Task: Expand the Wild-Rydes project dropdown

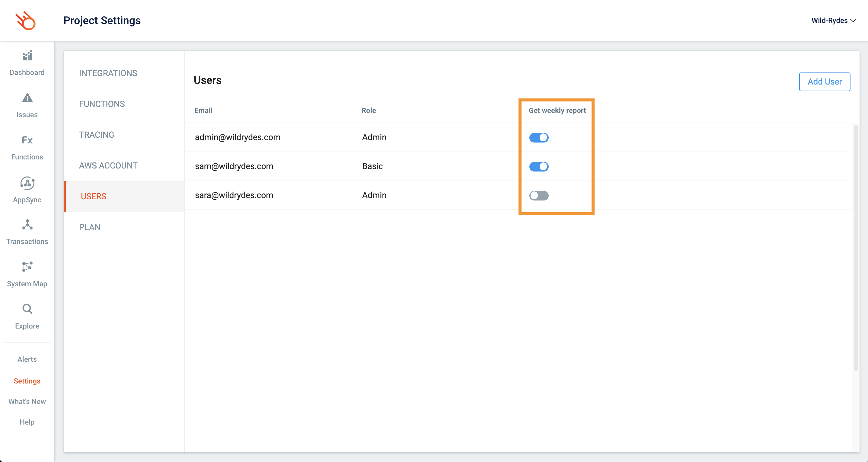Action: click(x=833, y=21)
